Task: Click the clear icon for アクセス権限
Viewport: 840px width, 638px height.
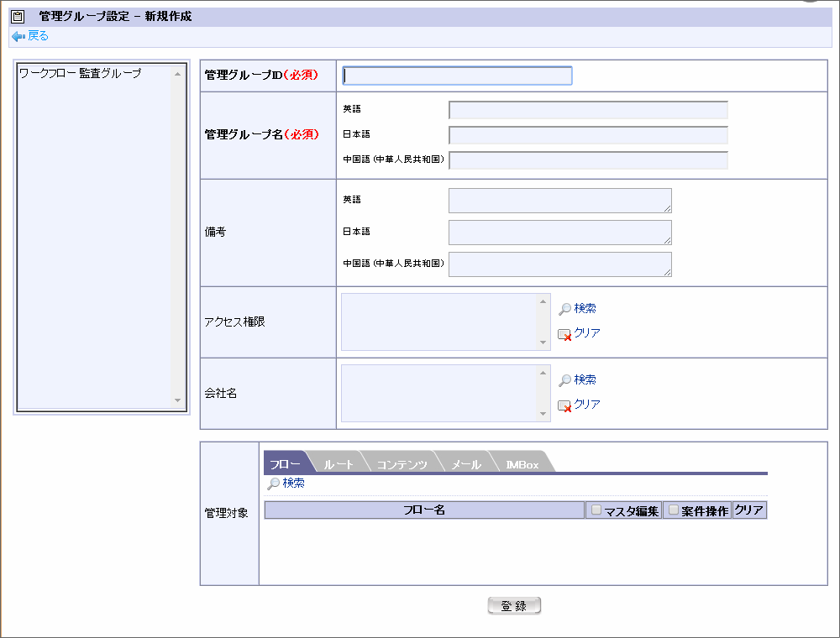Action: [x=564, y=334]
